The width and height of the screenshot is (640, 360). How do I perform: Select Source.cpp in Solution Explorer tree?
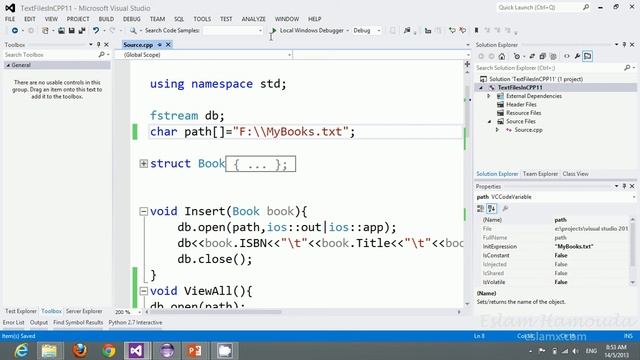click(x=528, y=130)
